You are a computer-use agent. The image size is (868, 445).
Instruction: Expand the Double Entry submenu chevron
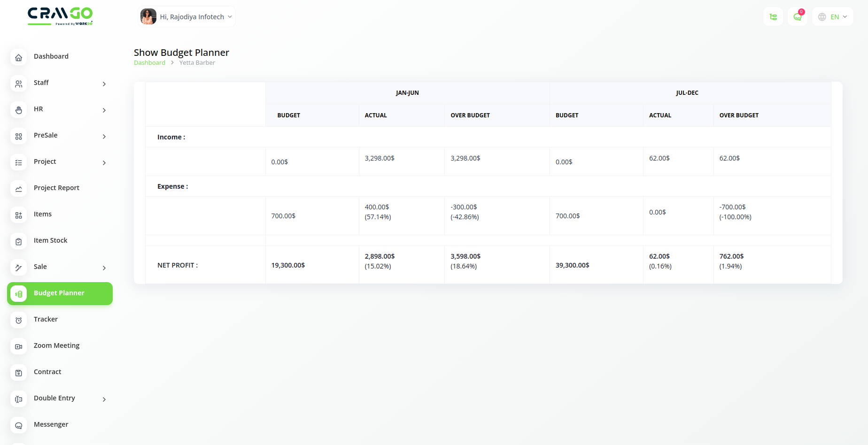pos(104,399)
